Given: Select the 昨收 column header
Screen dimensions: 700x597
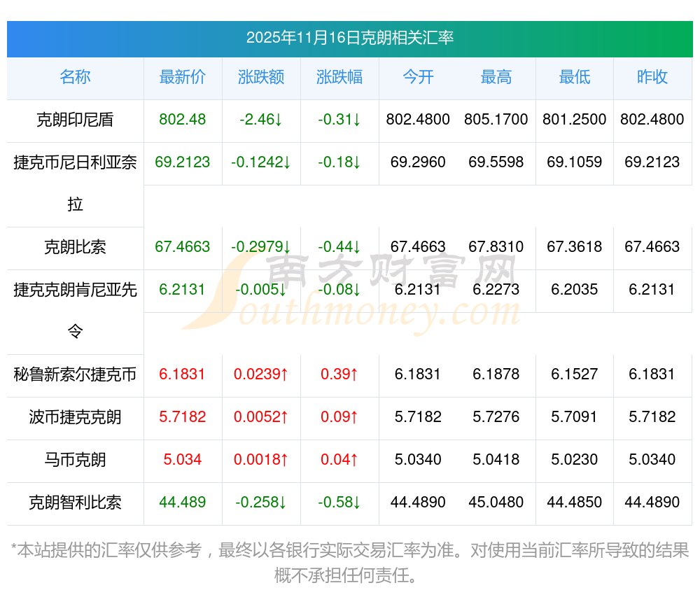Looking at the screenshot, I should (652, 78).
